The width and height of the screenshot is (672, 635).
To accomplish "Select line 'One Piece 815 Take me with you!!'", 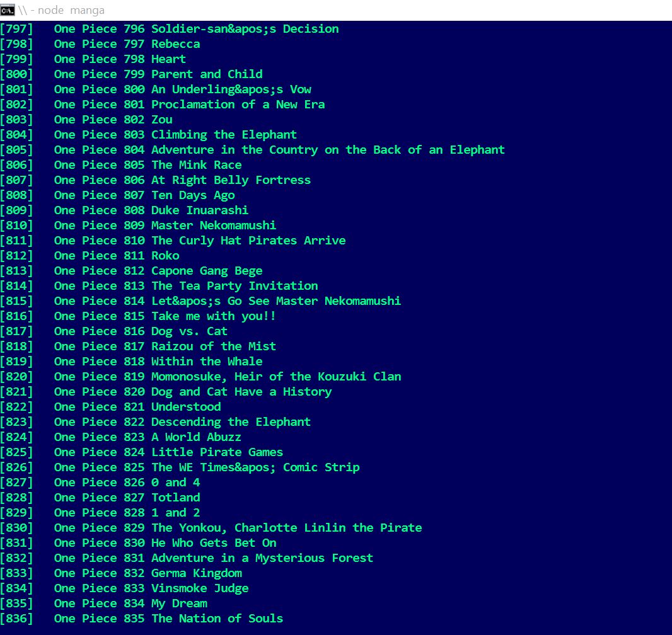I will coord(165,316).
